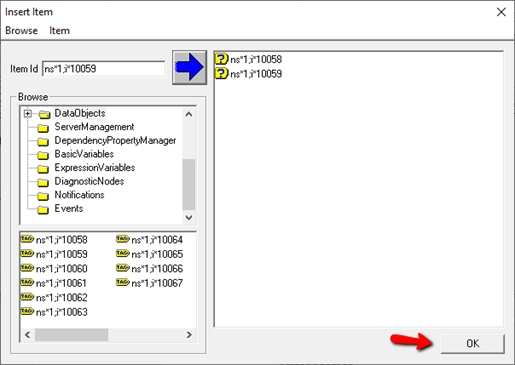515x365 pixels.
Task: Select the question-mark icon beside ns*1;i*10058
Action: click(221, 59)
